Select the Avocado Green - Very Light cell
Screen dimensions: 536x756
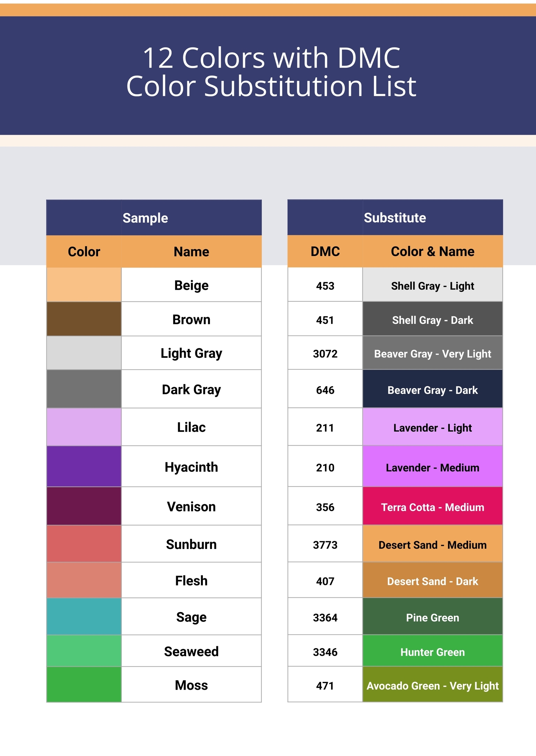(432, 684)
